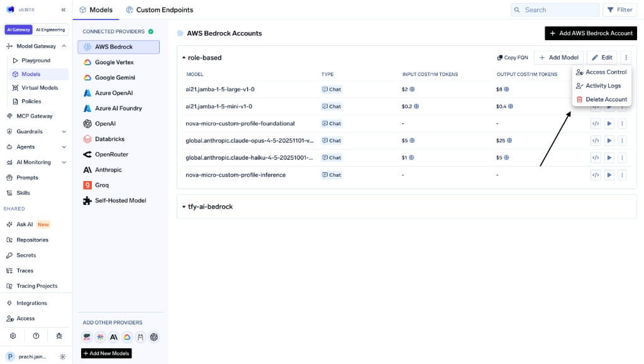The image size is (644, 364).
Task: Click the role-based account three-dot menu
Action: click(x=626, y=58)
